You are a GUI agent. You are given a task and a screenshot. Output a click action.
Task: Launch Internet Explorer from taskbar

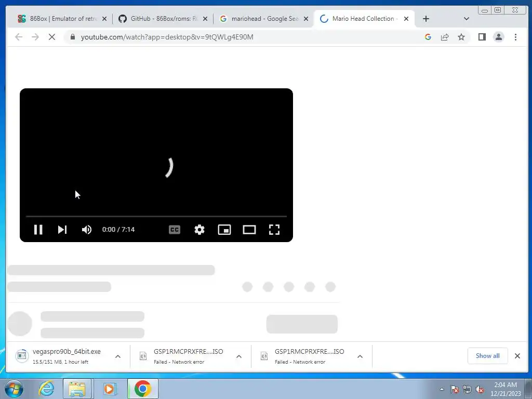(46, 389)
